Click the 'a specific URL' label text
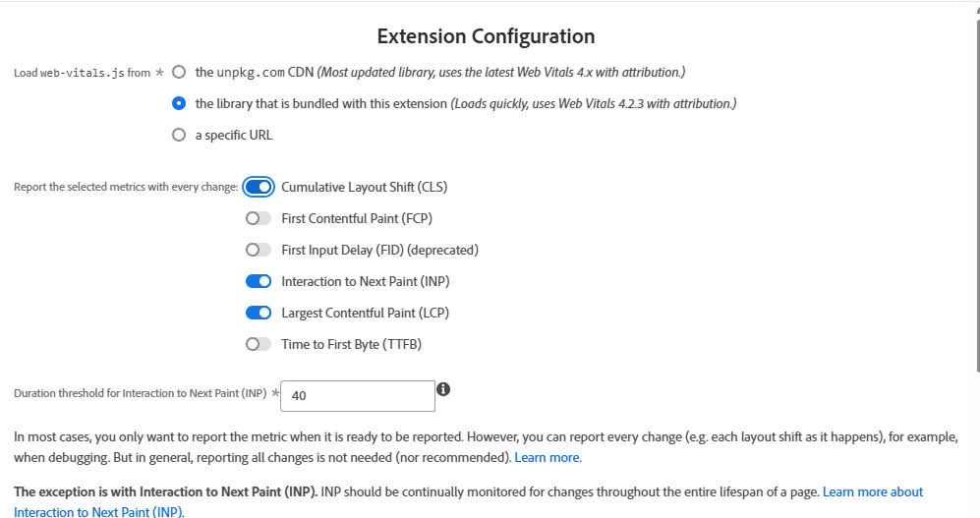Screen dimensions: 980x518 (x=234, y=135)
